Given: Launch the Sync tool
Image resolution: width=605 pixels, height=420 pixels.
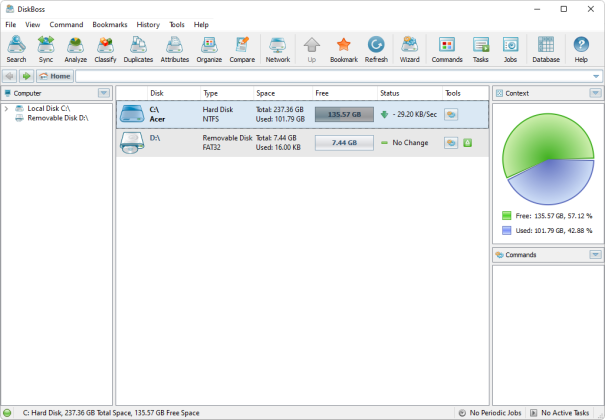Looking at the screenshot, I should click(x=46, y=49).
